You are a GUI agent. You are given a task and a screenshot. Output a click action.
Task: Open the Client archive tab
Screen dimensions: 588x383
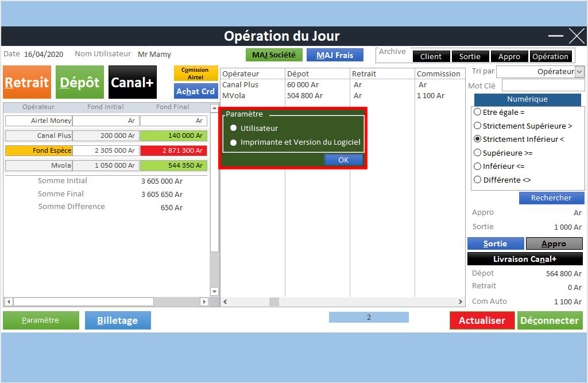tap(431, 56)
